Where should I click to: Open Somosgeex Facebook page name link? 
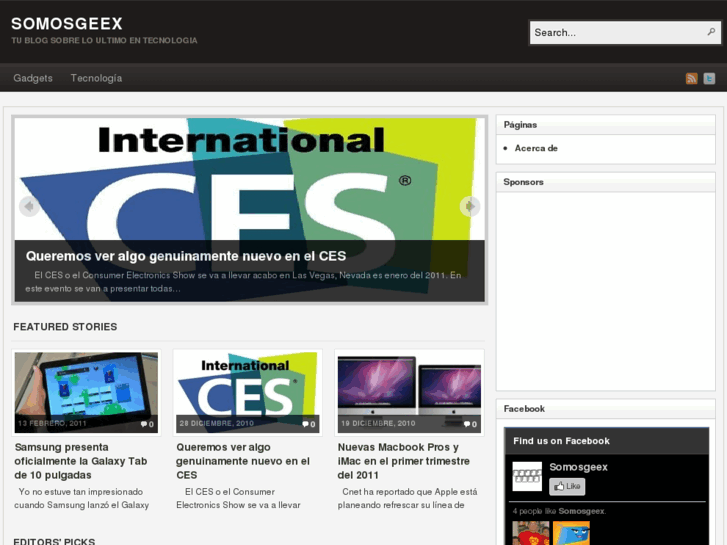click(578, 467)
